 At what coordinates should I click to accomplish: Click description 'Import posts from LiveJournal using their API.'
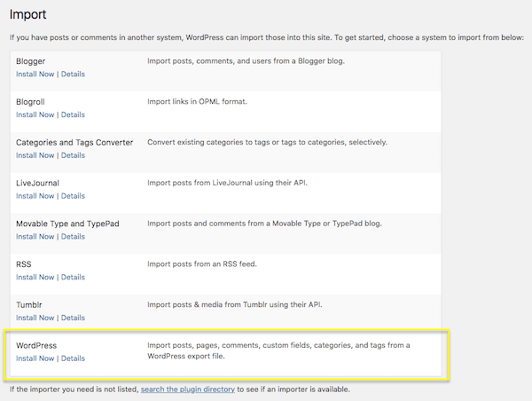point(227,183)
